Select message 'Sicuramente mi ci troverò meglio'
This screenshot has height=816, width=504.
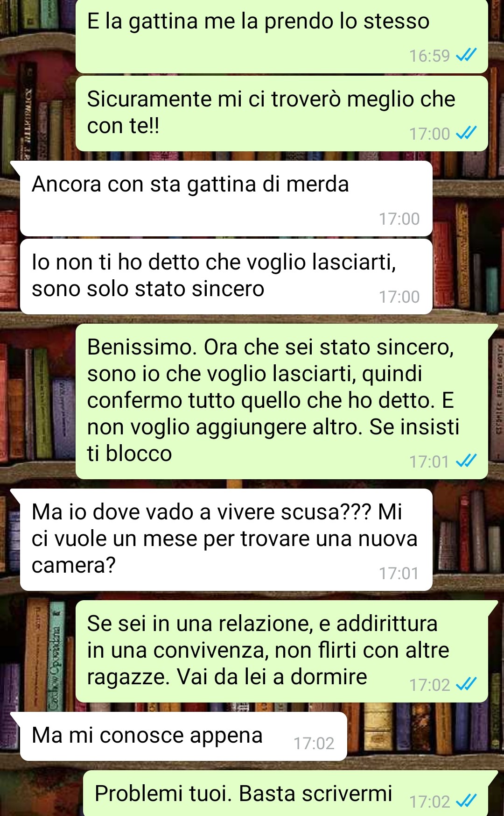(x=282, y=114)
